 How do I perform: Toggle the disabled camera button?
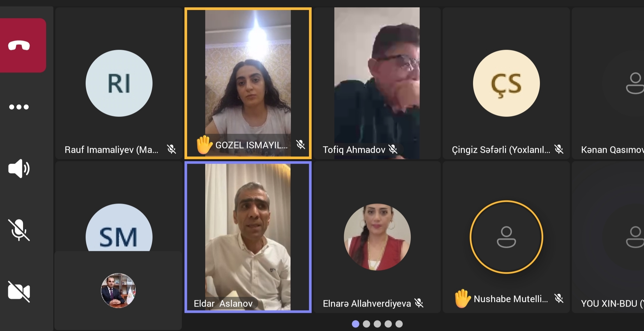click(x=19, y=292)
